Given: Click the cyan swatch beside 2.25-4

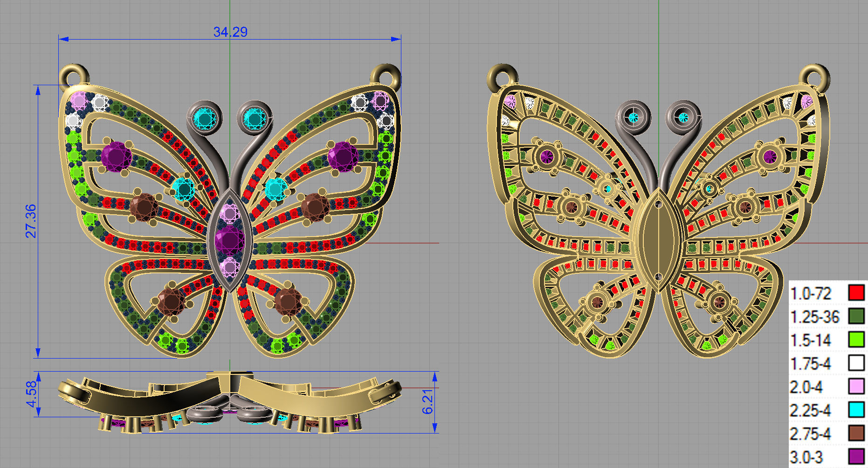Looking at the screenshot, I should pos(856,409).
